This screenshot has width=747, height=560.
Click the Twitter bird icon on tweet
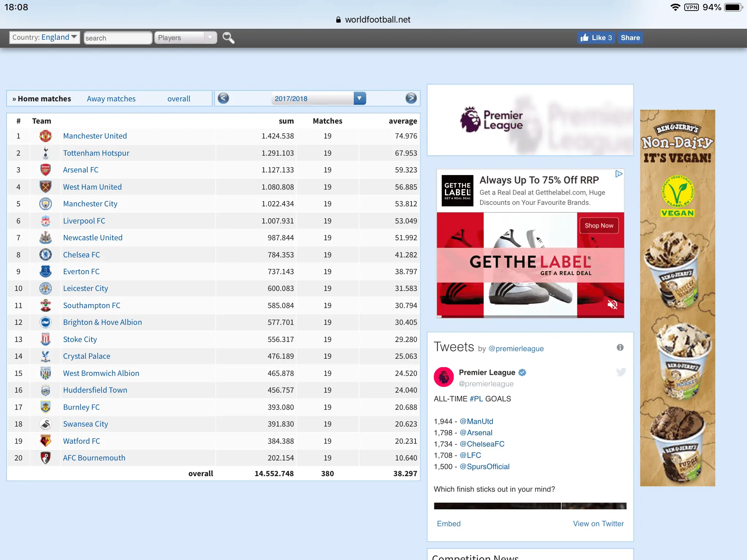621,372
